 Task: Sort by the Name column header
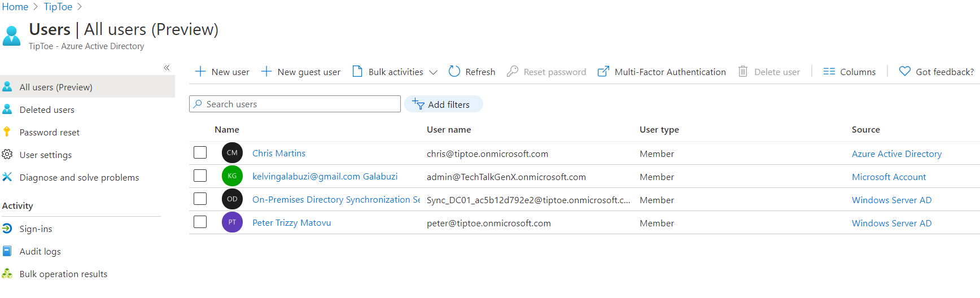pos(227,129)
